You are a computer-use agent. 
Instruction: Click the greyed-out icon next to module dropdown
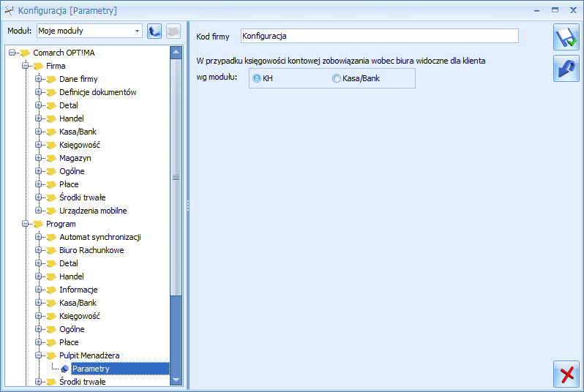[x=173, y=31]
